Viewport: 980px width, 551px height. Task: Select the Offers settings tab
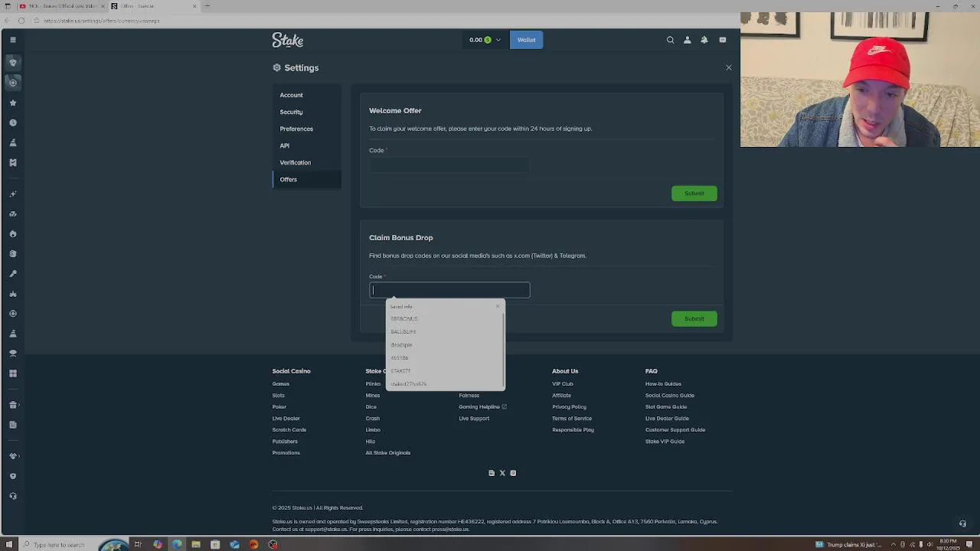306,179
